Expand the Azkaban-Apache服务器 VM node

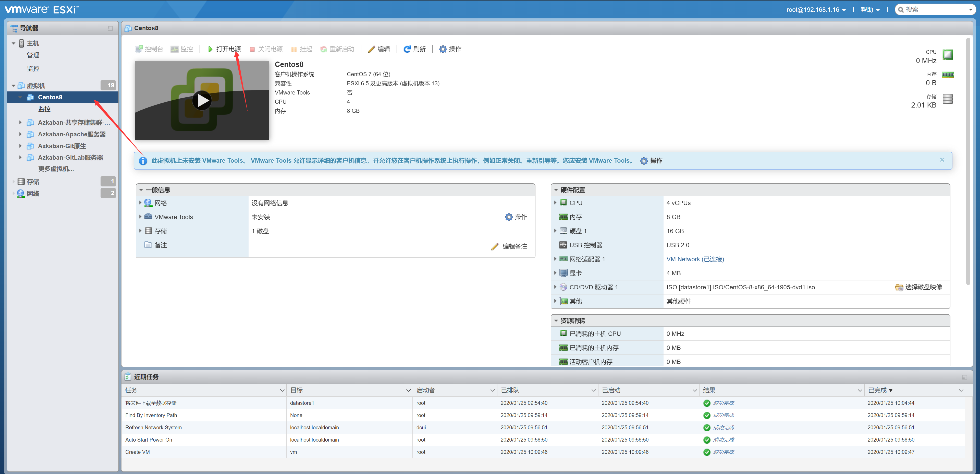click(x=20, y=134)
